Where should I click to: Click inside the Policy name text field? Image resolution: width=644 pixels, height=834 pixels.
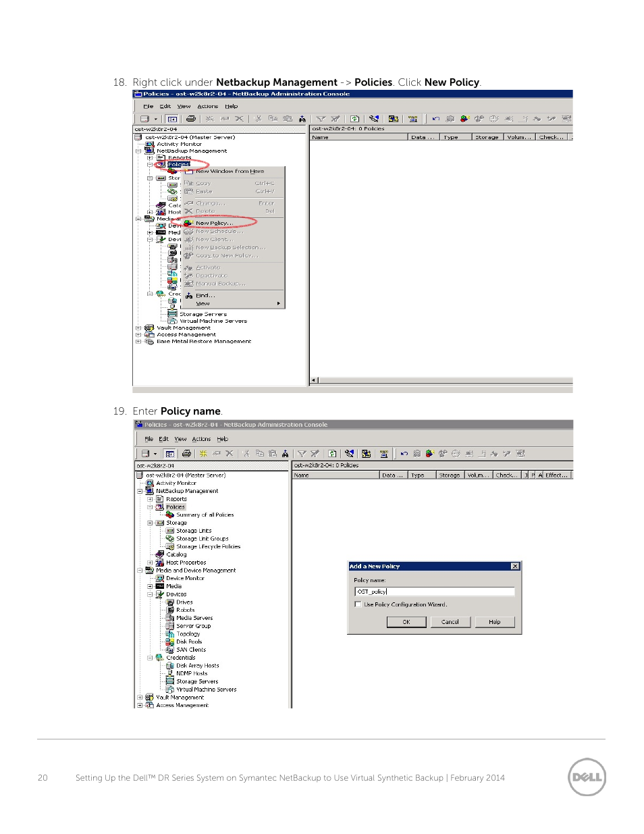[x=435, y=592]
